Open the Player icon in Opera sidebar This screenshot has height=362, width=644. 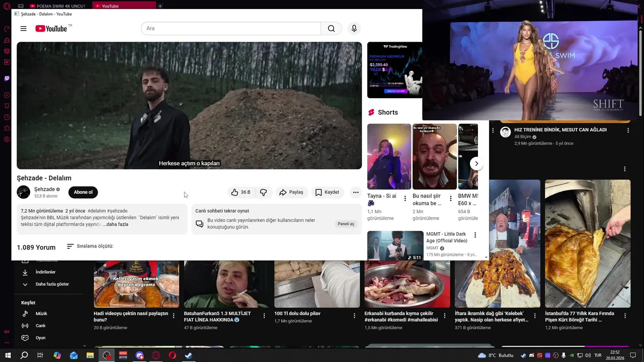click(7, 95)
